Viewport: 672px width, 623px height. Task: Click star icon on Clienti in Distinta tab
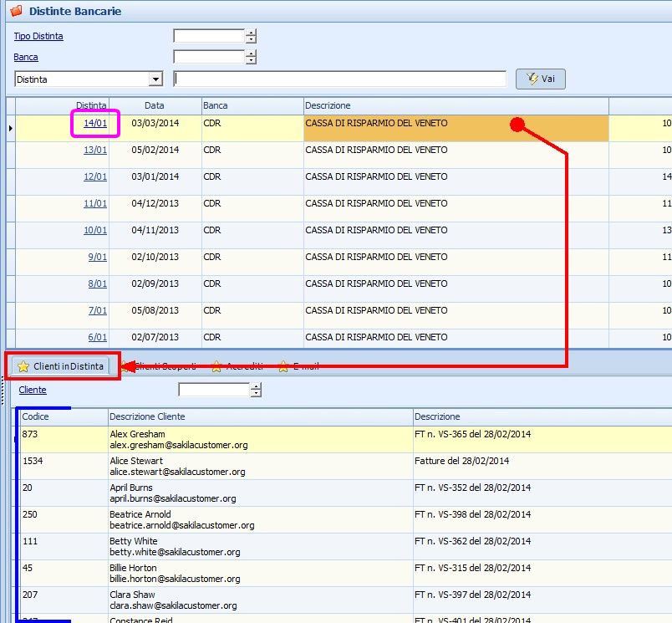click(23, 366)
